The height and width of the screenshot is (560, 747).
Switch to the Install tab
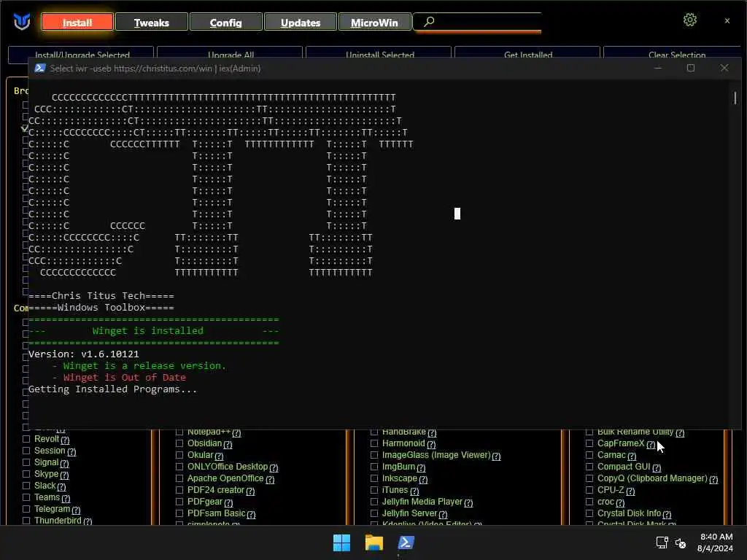(77, 22)
